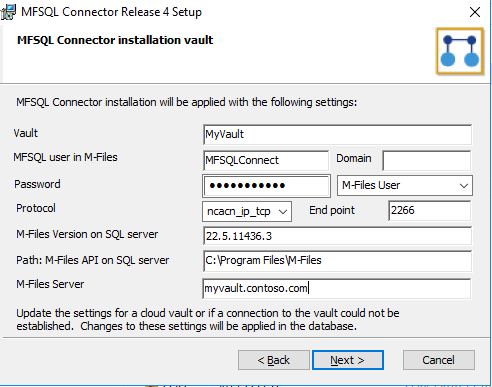Click into the Domain text box

[x=427, y=161]
